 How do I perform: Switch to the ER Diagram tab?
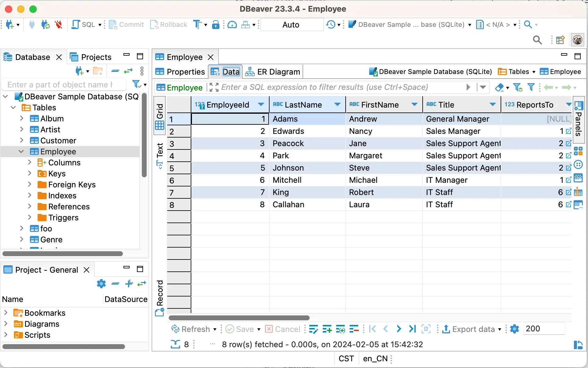tap(272, 72)
